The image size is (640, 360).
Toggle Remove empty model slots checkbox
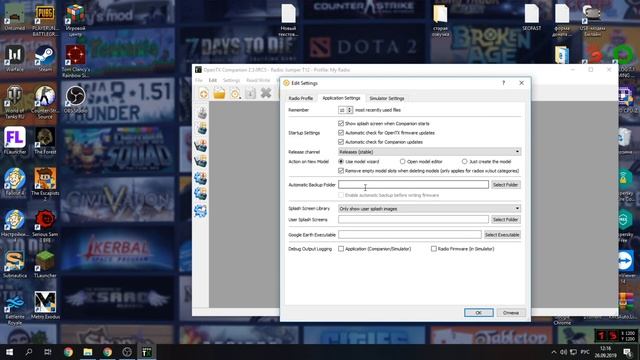pos(341,171)
